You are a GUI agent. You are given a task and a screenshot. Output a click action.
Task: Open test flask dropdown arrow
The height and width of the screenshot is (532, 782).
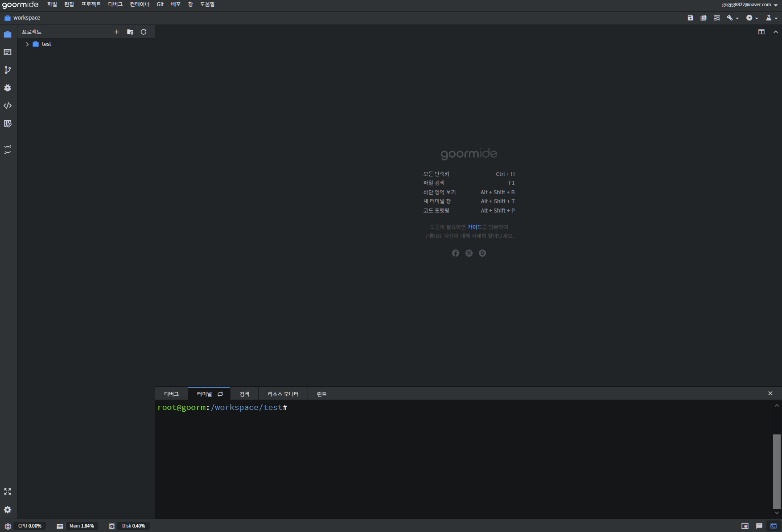tap(776, 18)
